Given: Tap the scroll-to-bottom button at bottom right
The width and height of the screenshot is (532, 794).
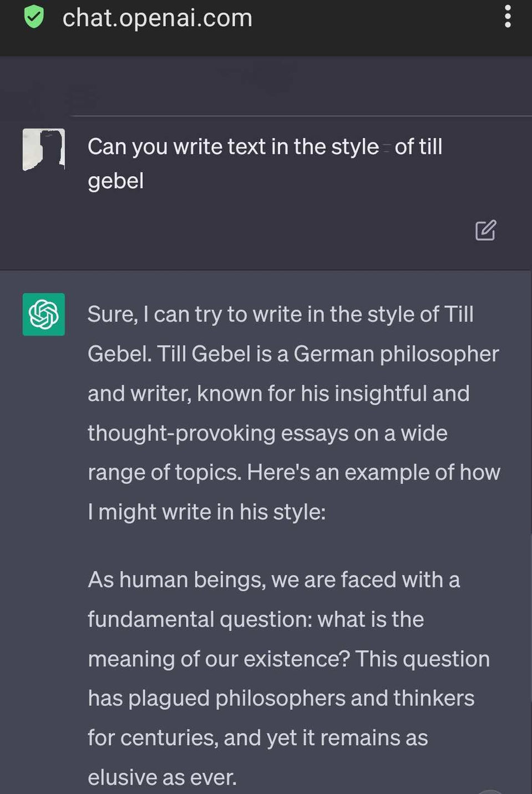Looking at the screenshot, I should click(489, 791).
